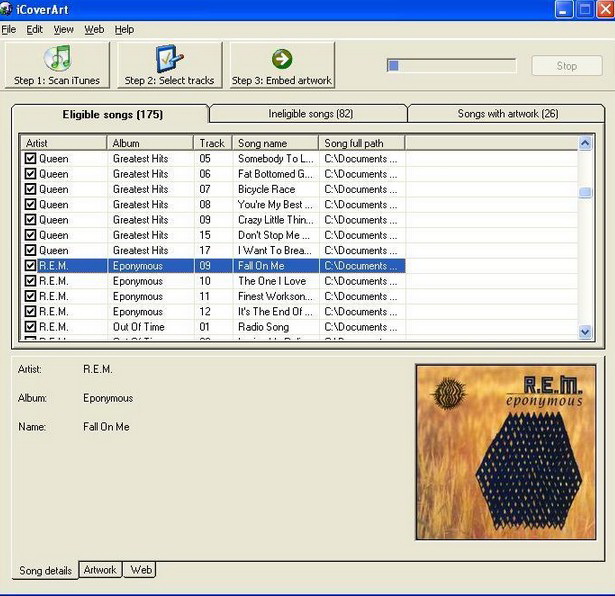
Task: Click the scan progress bar
Action: pos(451,66)
